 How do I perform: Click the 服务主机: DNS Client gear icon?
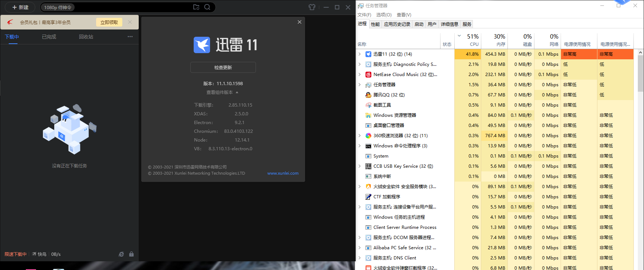368,258
